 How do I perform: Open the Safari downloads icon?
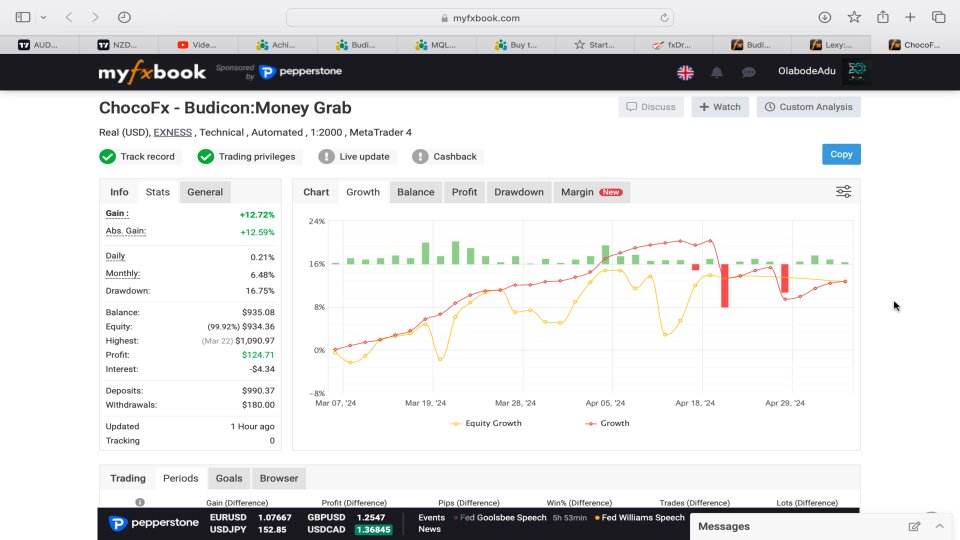(x=825, y=17)
